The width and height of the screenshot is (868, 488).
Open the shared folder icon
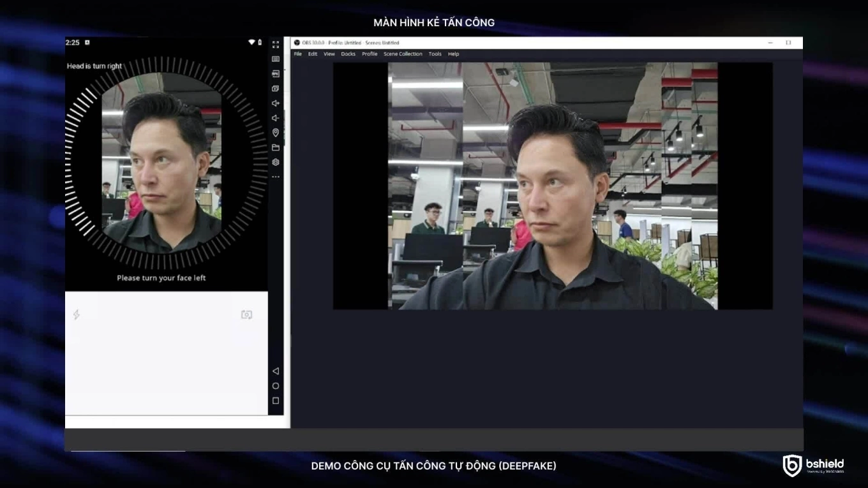276,147
